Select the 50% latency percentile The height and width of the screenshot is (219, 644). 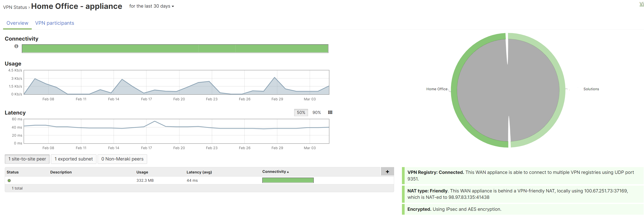tap(301, 112)
